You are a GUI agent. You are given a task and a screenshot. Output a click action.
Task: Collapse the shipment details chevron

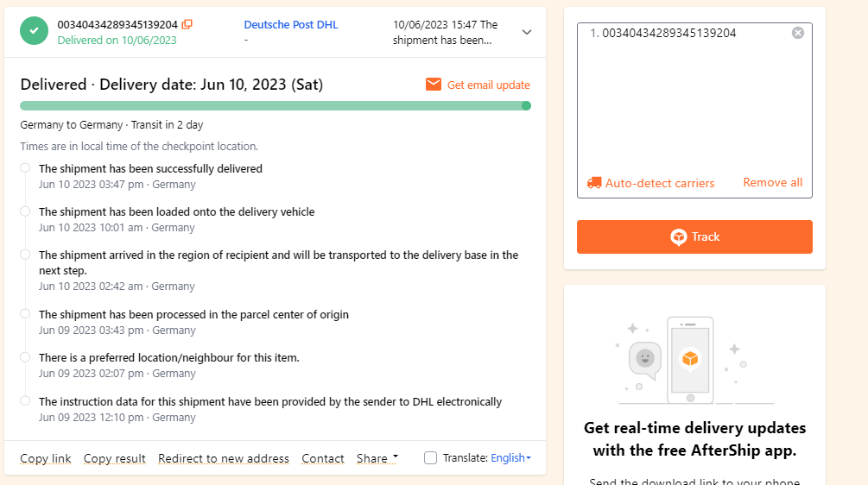[x=527, y=32]
